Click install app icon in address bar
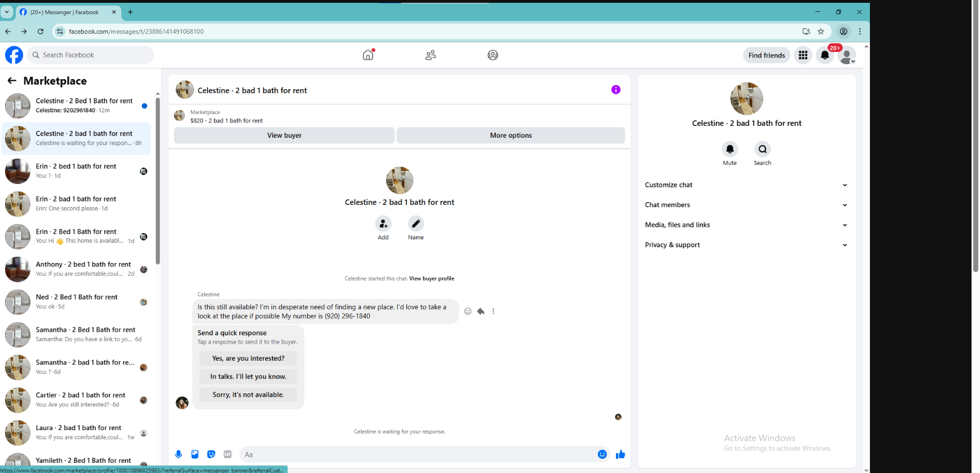The image size is (980, 473). tap(806, 32)
